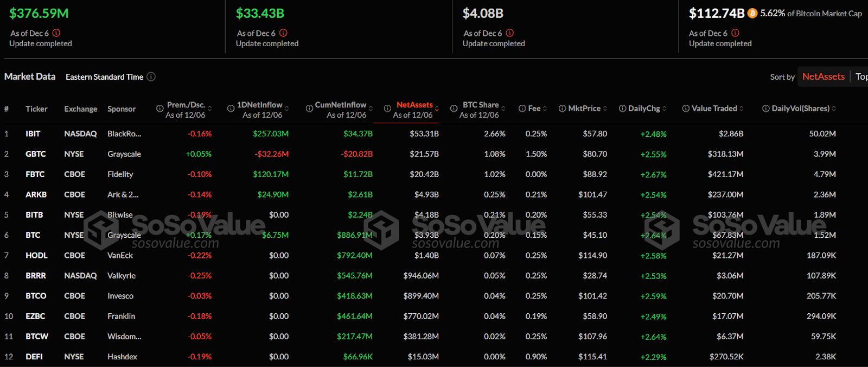Open the DEFI ticker row
868x367 pixels.
click(x=434, y=357)
